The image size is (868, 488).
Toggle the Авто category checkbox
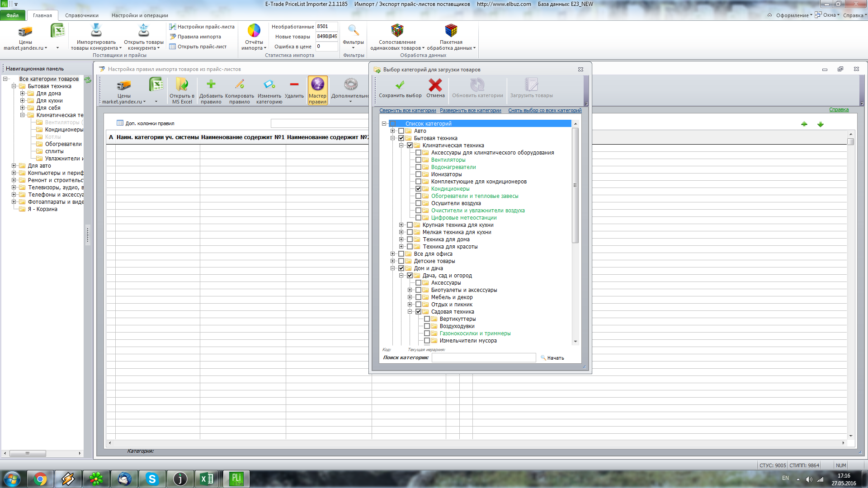tap(401, 131)
